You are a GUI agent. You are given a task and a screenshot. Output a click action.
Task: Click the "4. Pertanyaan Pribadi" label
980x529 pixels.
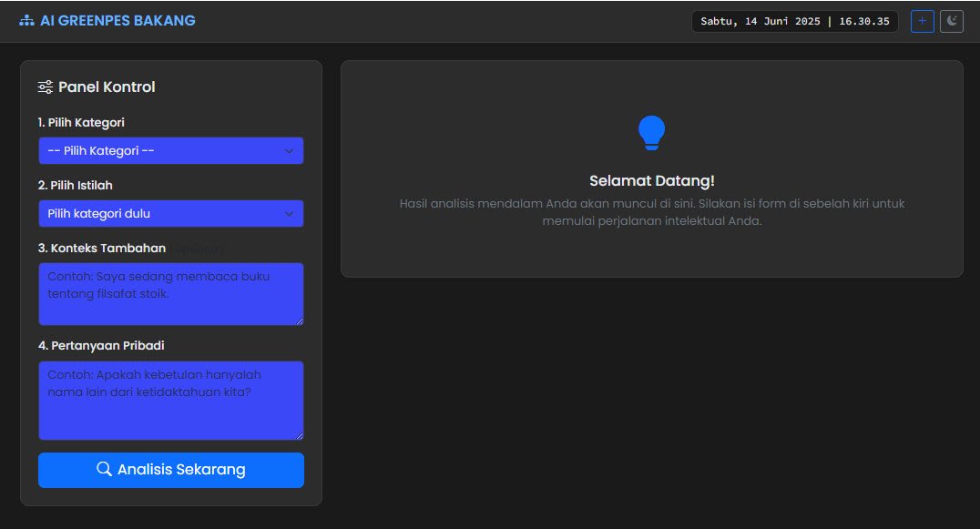tap(101, 345)
